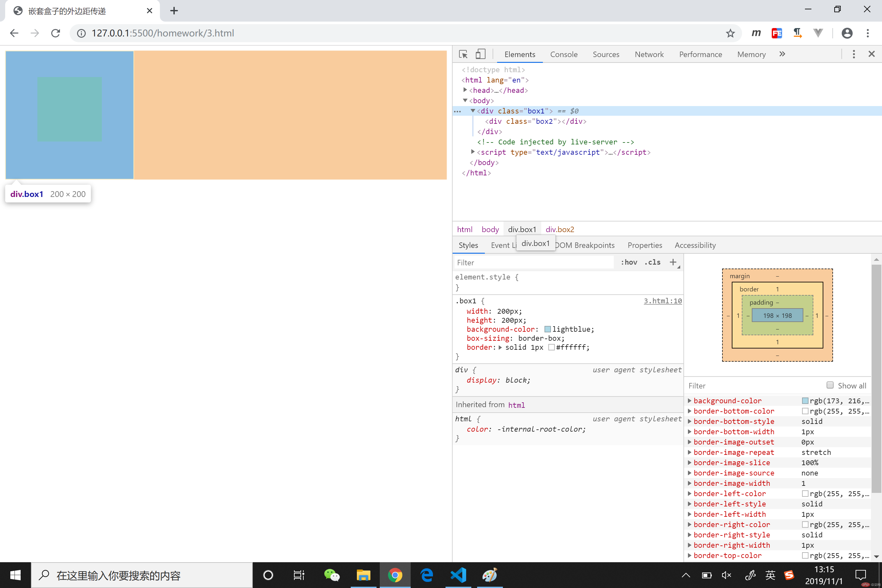
Task: Bookmark this page with the star
Action: click(730, 34)
